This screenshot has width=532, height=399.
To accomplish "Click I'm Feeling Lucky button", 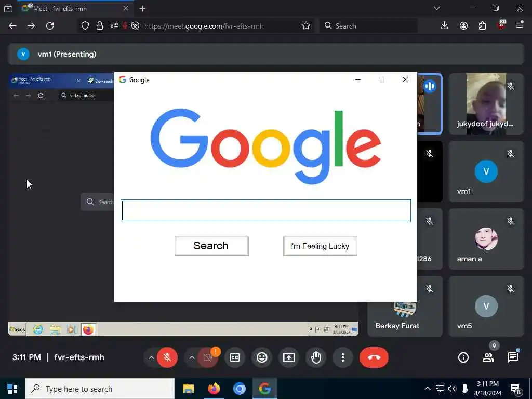I will 320,246.
